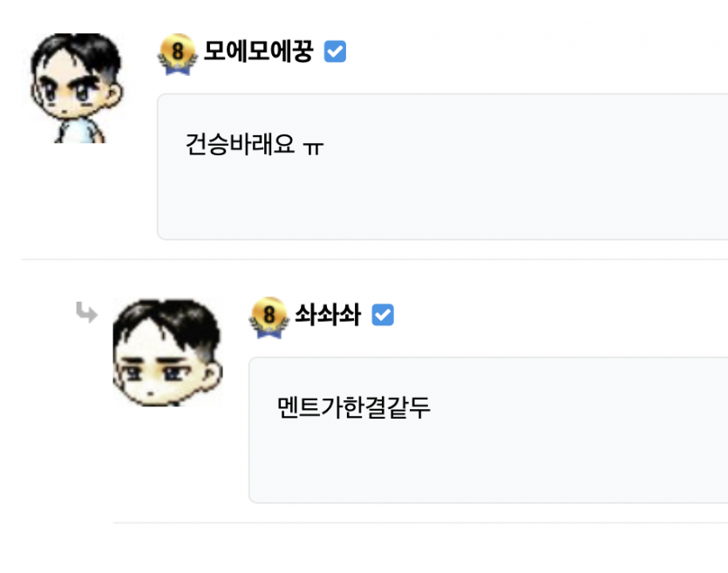Click the gray reply arrow icon
The width and height of the screenshot is (728, 573).
[x=86, y=311]
